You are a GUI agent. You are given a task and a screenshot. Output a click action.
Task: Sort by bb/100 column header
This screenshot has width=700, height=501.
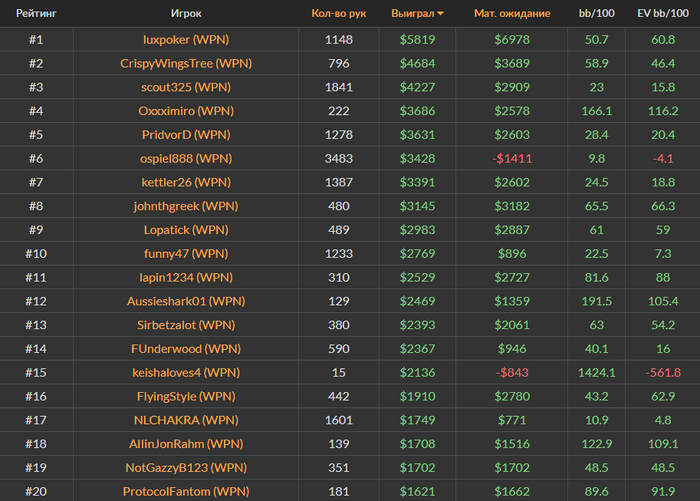tap(596, 14)
